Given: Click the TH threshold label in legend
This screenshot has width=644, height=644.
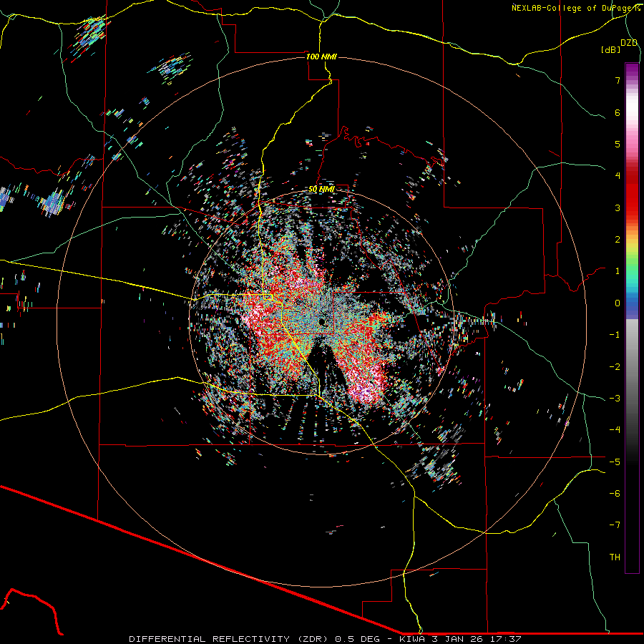Looking at the screenshot, I should [x=615, y=557].
